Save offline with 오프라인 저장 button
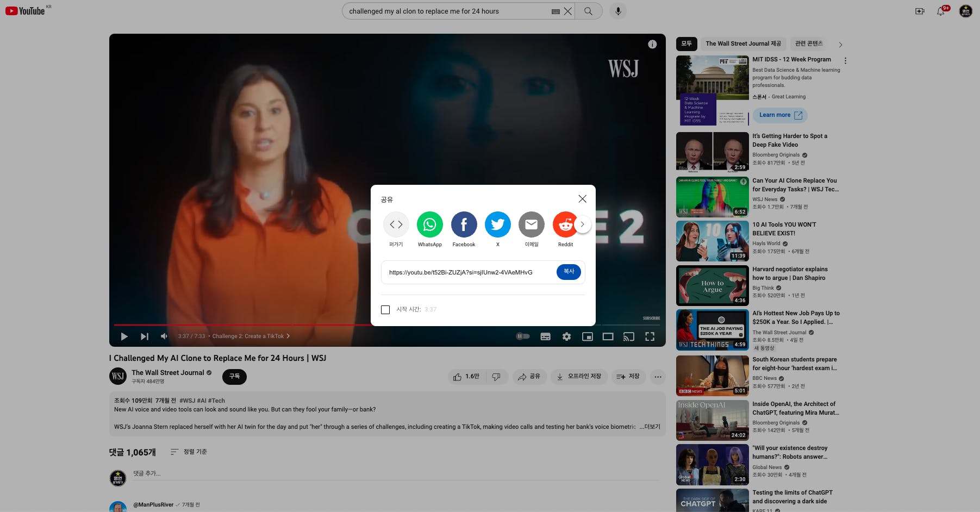Viewport: 980px width, 512px height. tap(579, 377)
